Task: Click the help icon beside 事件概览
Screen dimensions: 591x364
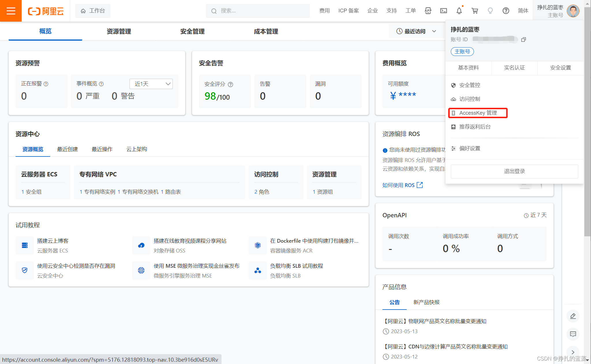Action: click(101, 84)
